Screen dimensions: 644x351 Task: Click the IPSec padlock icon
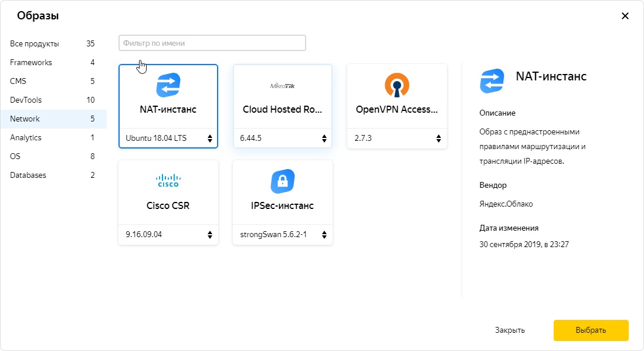pyautogui.click(x=282, y=181)
